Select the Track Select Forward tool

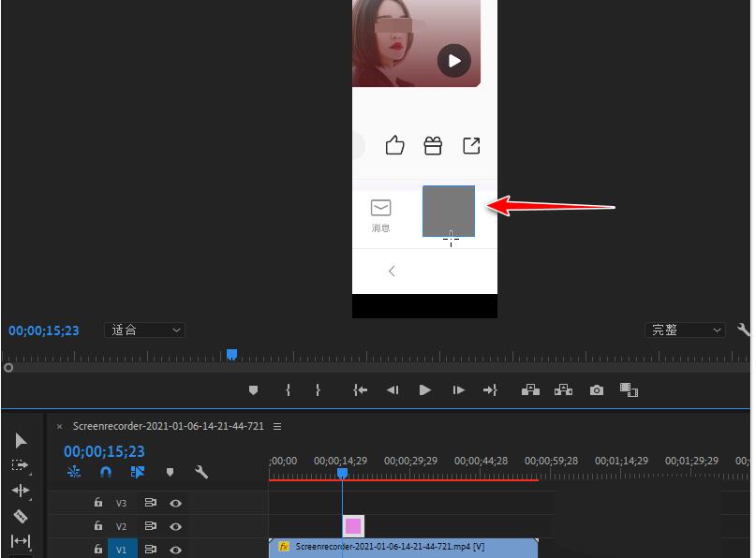(21, 464)
